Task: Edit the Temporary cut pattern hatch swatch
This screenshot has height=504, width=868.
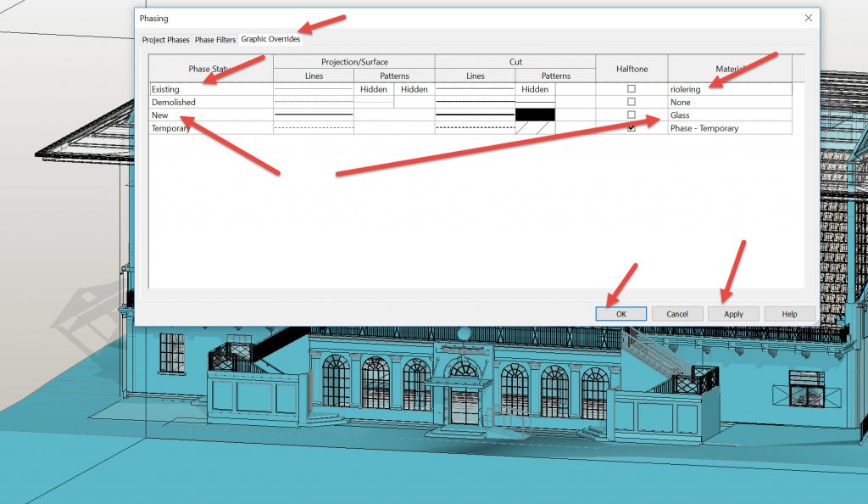Action: coord(535,128)
